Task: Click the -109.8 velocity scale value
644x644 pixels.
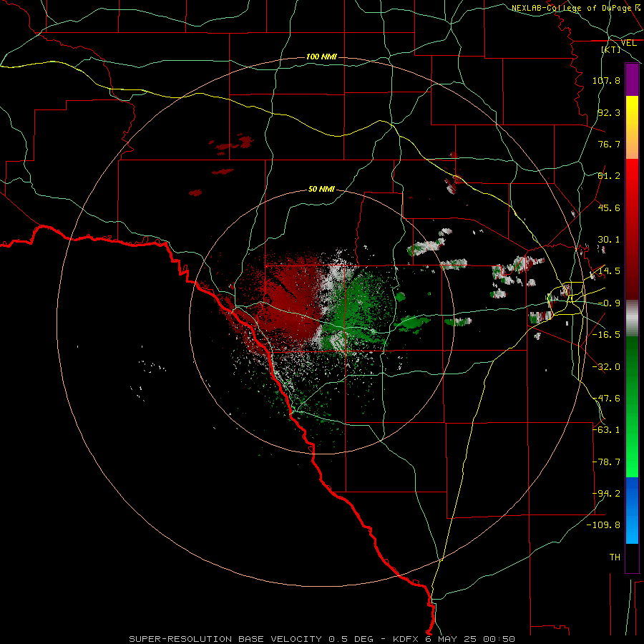Action: click(x=603, y=525)
